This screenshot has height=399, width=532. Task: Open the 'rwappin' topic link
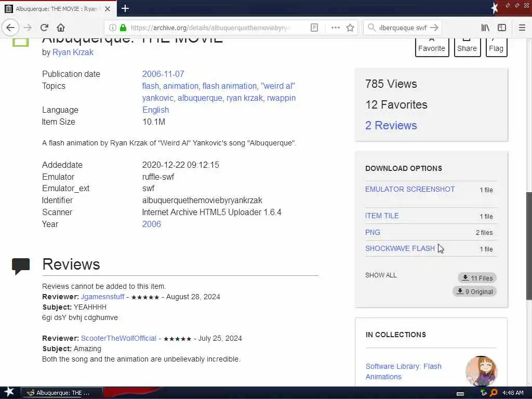281,98
